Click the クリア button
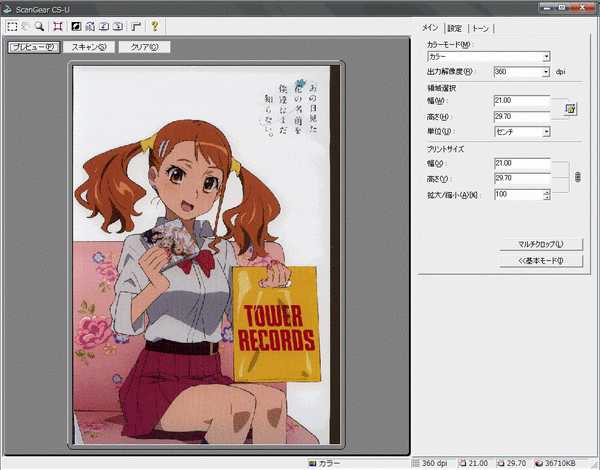The image size is (600, 470). click(144, 47)
